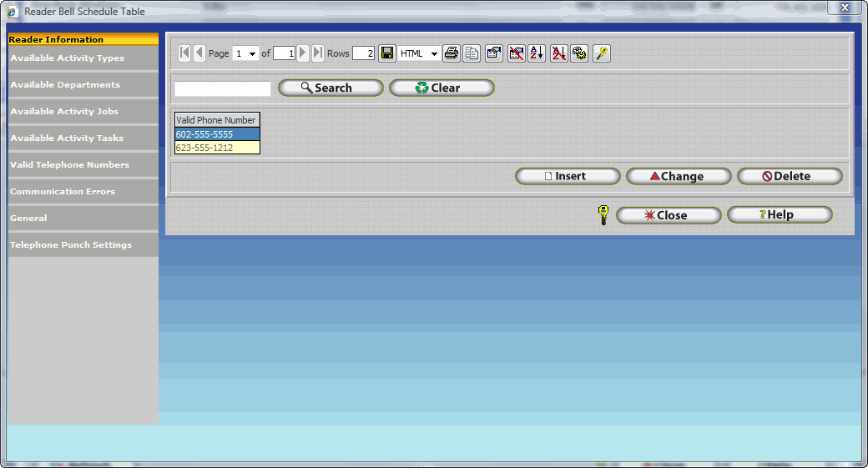868x468 pixels.
Task: Select the 623-555-1212 phone number row
Action: pos(217,148)
